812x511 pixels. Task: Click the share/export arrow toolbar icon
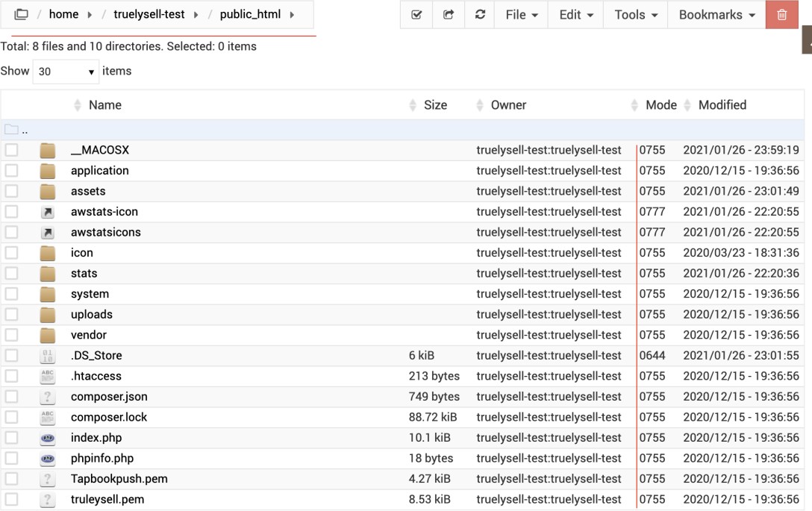(x=449, y=15)
